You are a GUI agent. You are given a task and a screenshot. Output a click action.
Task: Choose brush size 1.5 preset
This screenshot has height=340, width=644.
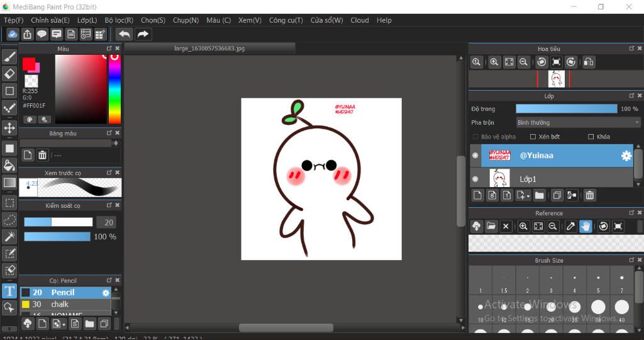pos(504,280)
